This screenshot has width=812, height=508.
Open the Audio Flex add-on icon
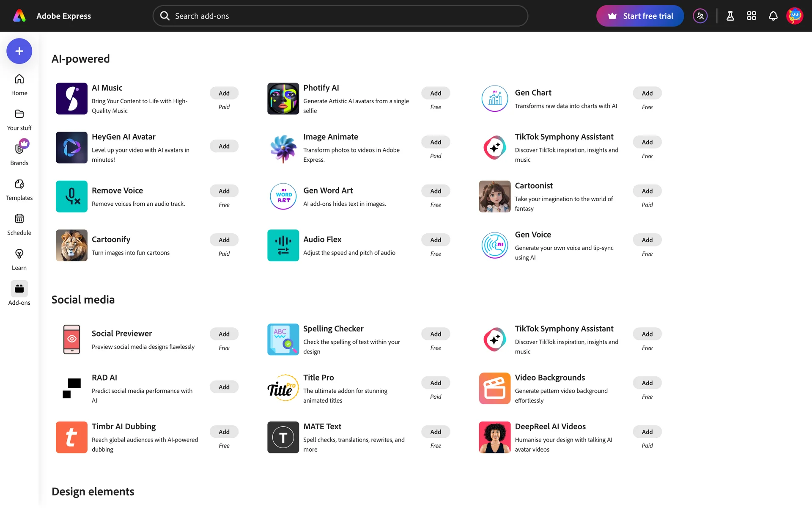283,246
